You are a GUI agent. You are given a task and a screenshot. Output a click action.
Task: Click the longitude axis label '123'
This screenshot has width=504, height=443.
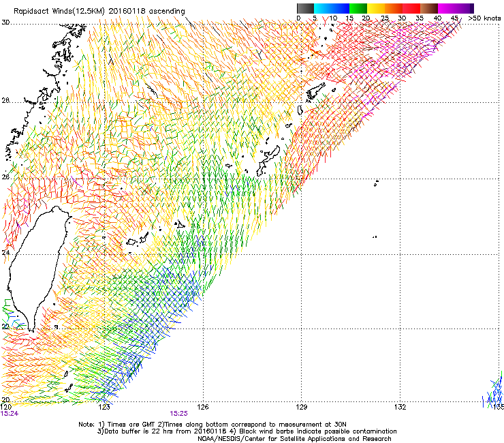tap(104, 407)
